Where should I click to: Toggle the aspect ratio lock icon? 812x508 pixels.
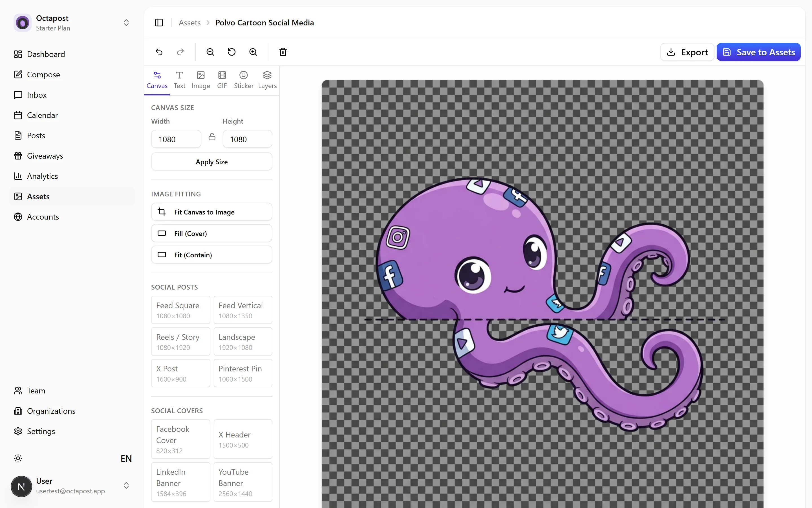point(212,137)
